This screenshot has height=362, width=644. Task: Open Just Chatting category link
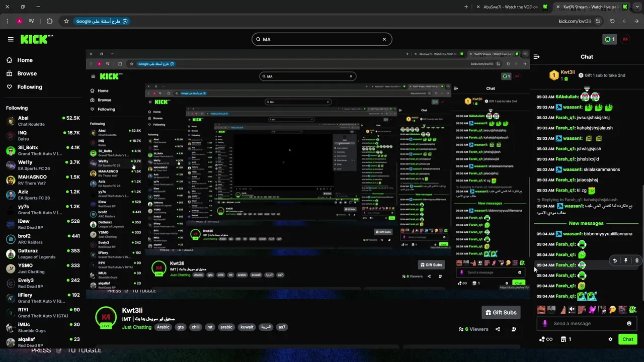[136, 327]
